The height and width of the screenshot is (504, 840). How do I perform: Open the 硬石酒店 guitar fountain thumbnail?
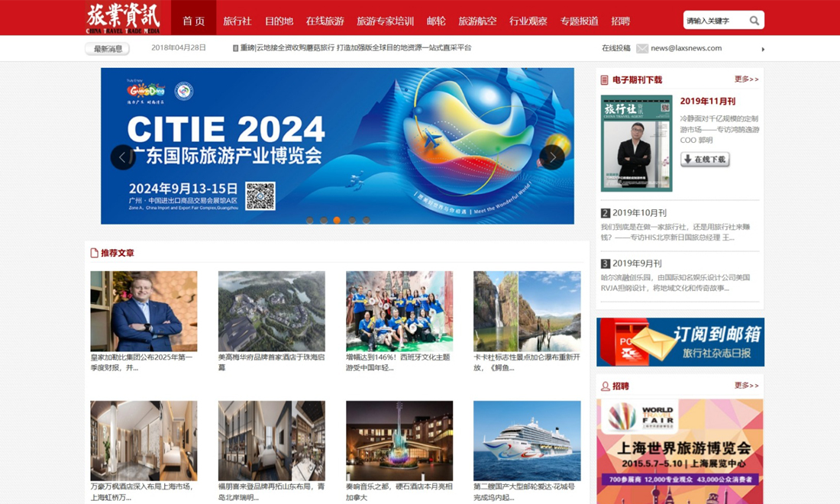point(399,441)
